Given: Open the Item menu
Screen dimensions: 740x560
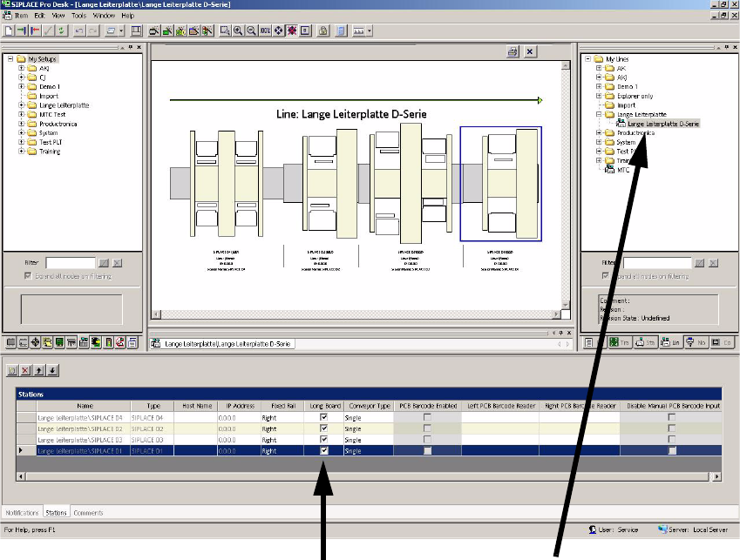Looking at the screenshot, I should pos(21,16).
